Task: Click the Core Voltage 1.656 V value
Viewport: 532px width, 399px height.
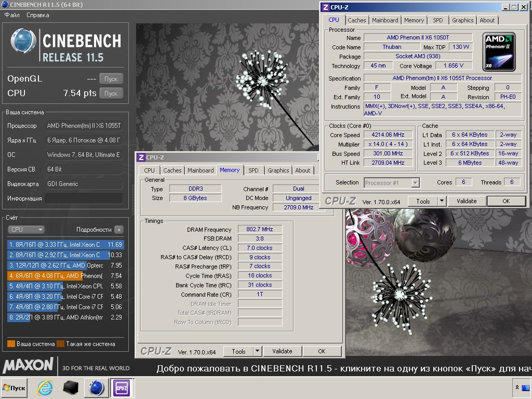Action: pos(454,65)
